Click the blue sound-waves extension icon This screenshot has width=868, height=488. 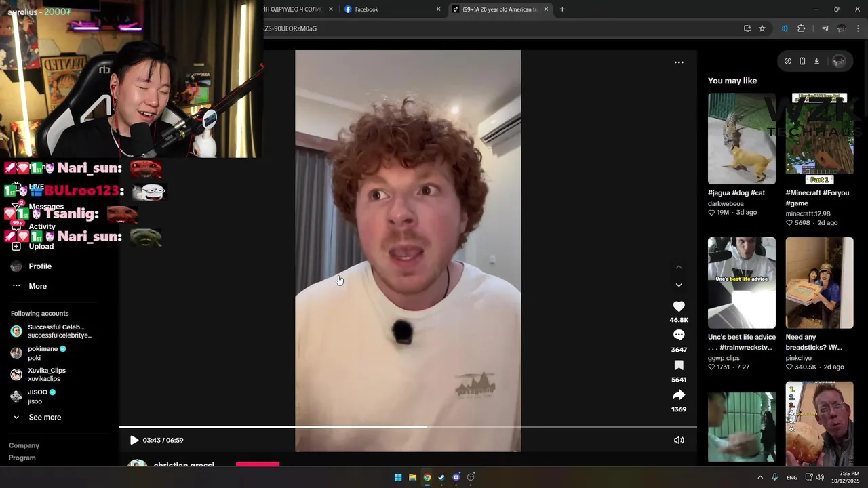tap(785, 28)
